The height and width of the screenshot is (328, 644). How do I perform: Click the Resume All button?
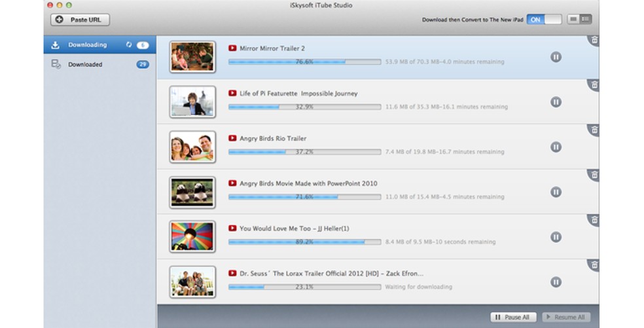coord(566,317)
